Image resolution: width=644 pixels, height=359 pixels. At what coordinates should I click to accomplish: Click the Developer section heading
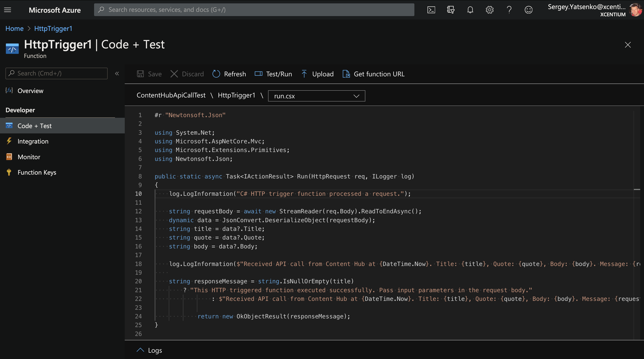pyautogui.click(x=20, y=110)
